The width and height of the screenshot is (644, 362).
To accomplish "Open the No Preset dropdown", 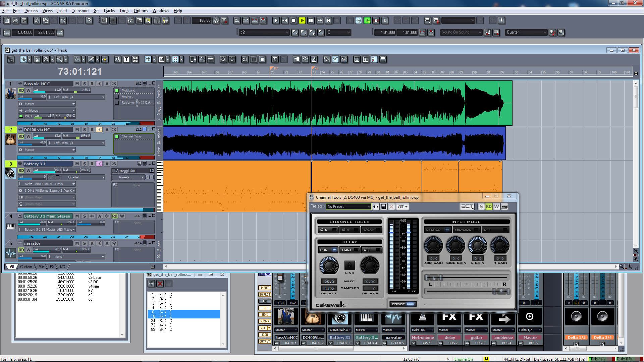I will 348,206.
